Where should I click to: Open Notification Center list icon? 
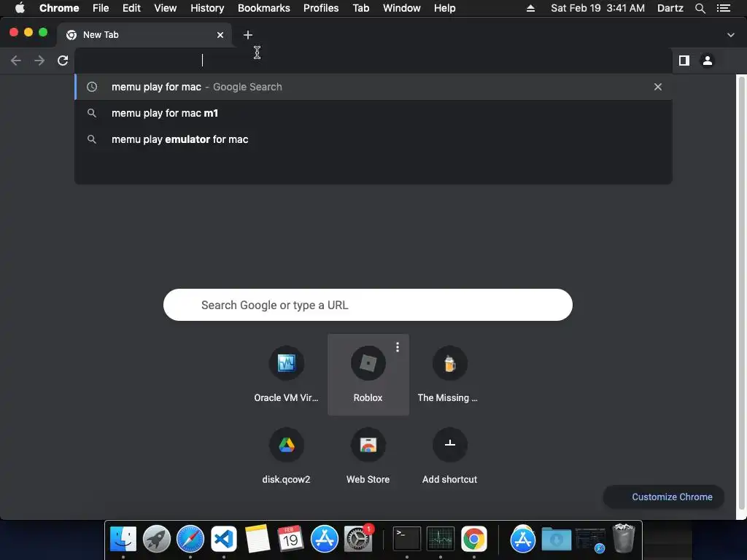point(724,8)
